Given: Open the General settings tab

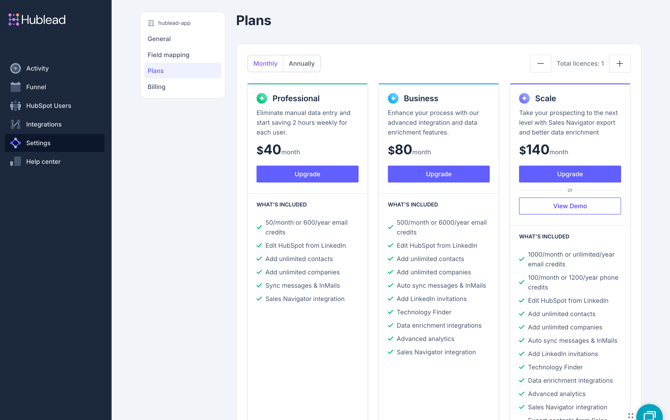Looking at the screenshot, I should (x=159, y=39).
